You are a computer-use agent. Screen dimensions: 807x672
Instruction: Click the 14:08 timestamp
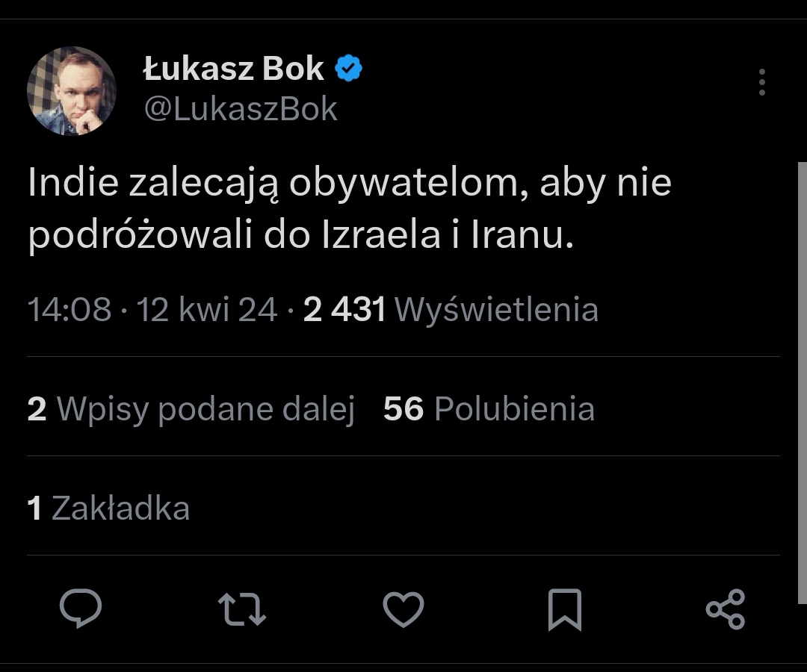69,309
